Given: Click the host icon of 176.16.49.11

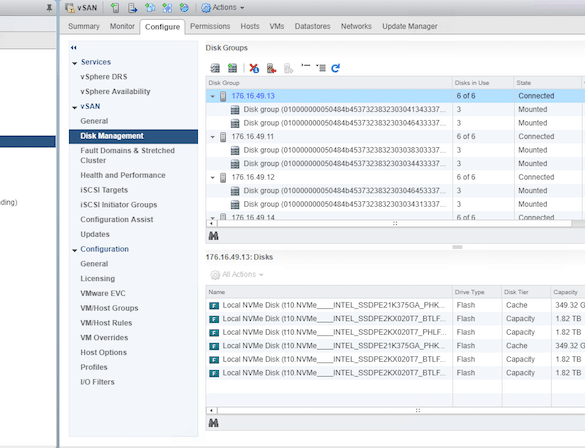Looking at the screenshot, I should pos(223,137).
